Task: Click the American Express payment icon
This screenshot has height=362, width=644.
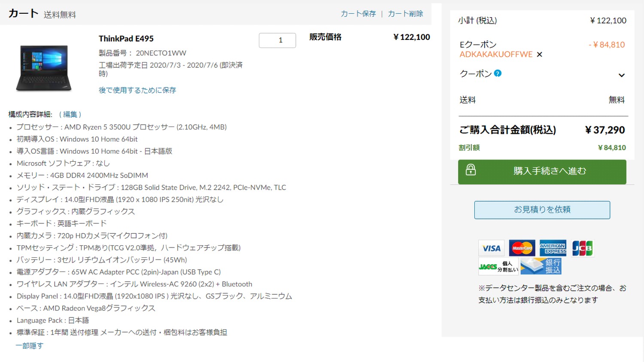Action: pyautogui.click(x=553, y=248)
